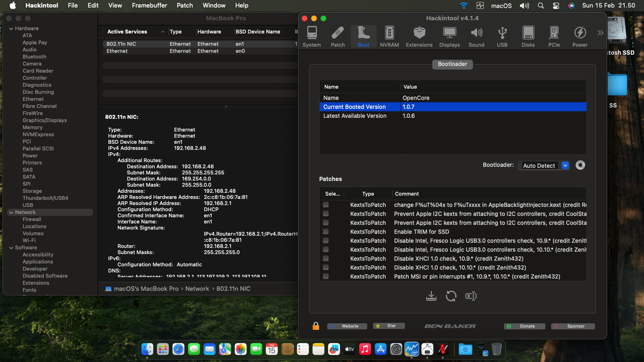Open the Patch toolbar item in Hackintool
This screenshot has width=644, height=362.
pyautogui.click(x=338, y=37)
